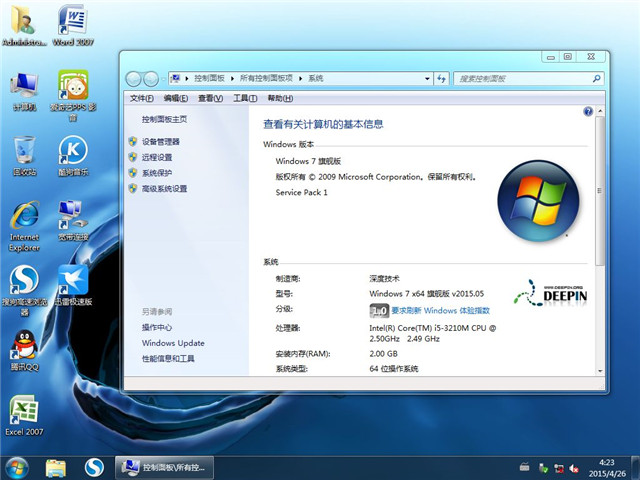Click the muted volume tray icon

click(x=574, y=468)
